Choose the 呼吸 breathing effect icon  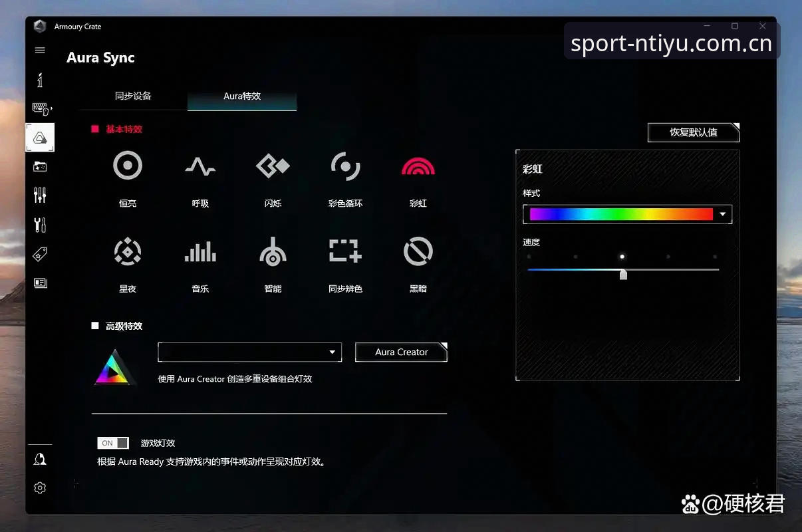tap(200, 166)
